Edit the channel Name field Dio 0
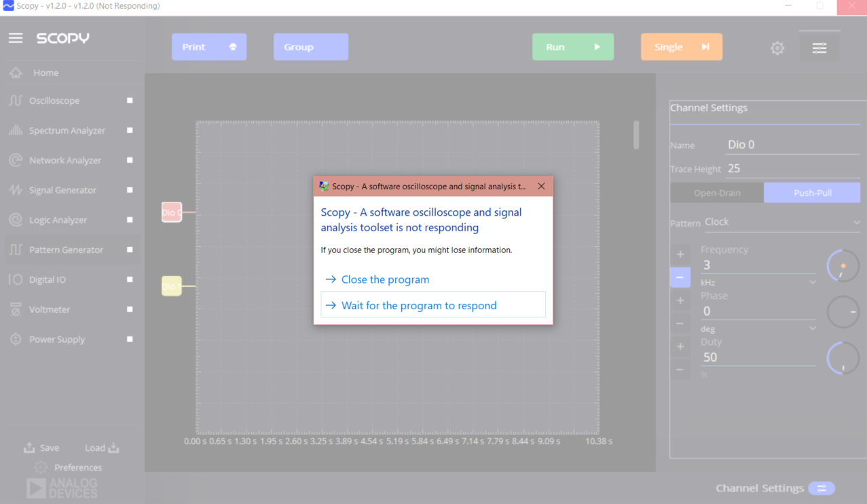The height and width of the screenshot is (504, 867). tap(793, 144)
